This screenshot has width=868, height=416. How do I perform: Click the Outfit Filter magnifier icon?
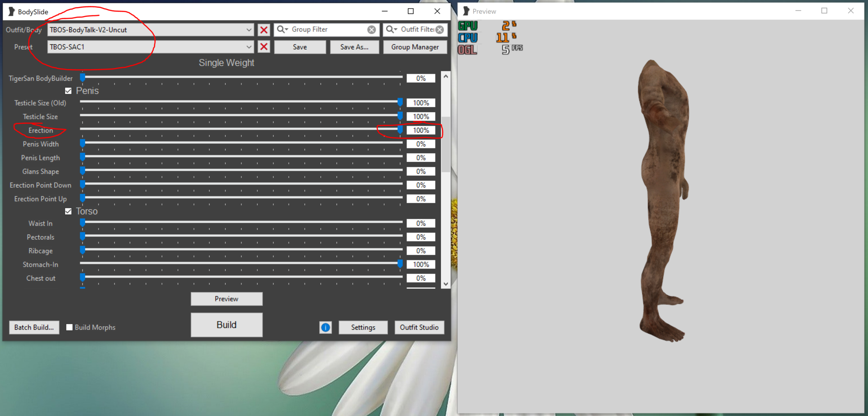click(392, 29)
